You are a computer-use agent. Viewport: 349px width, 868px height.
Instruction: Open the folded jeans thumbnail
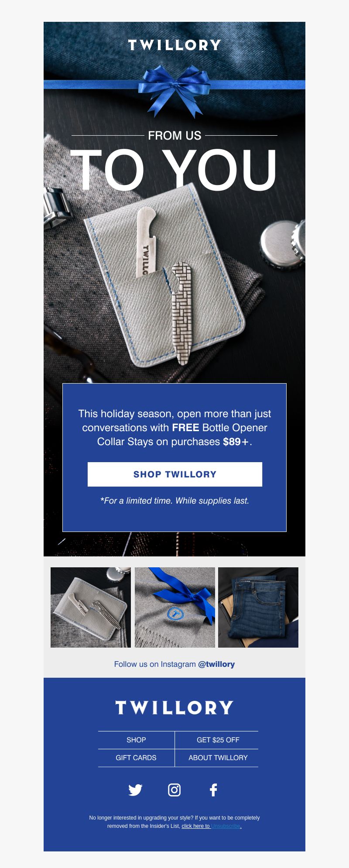pos(258,607)
